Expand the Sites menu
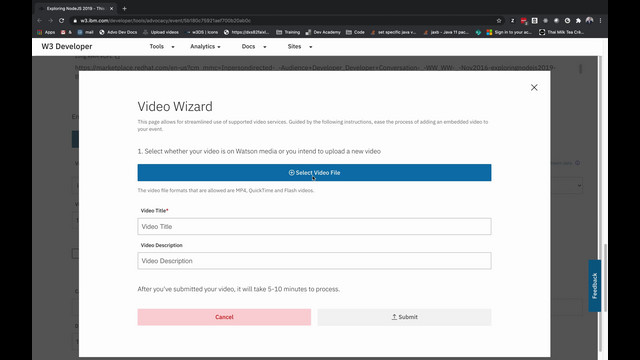This screenshot has width=640, height=360. pos(300,47)
